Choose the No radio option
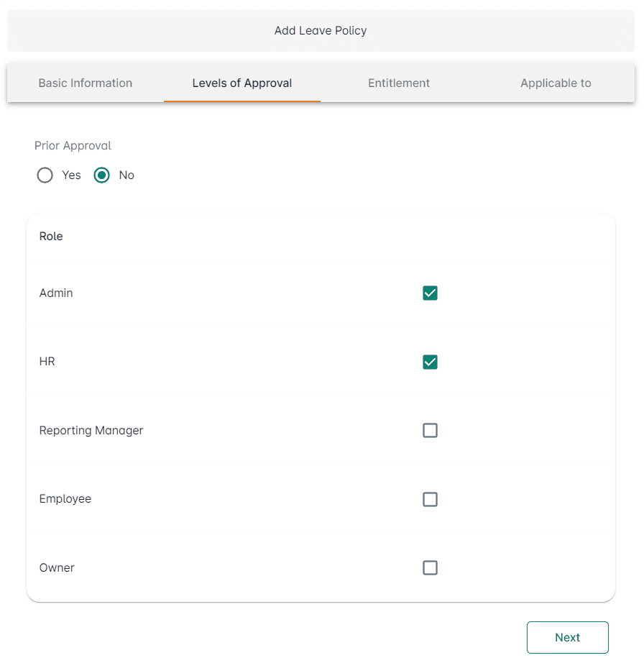Screen dimensions: 644x658 [102, 175]
